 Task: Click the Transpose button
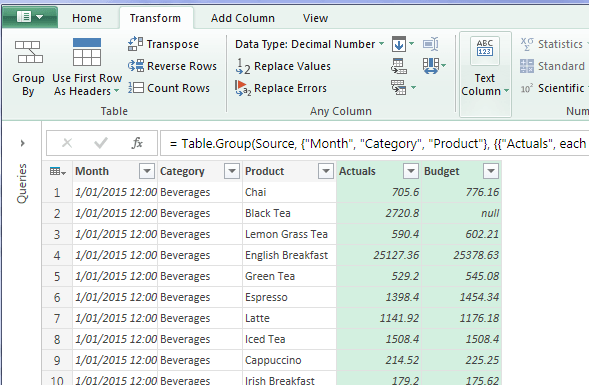pos(164,44)
